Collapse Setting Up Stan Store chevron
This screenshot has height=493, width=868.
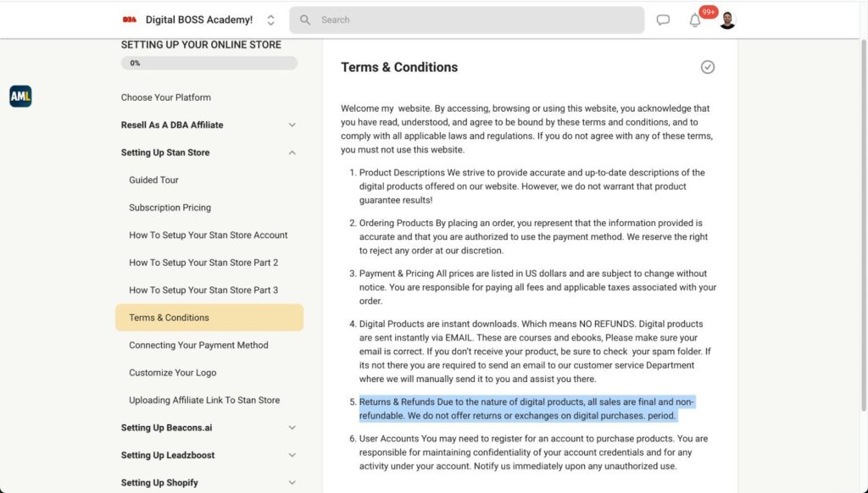pyautogui.click(x=292, y=152)
